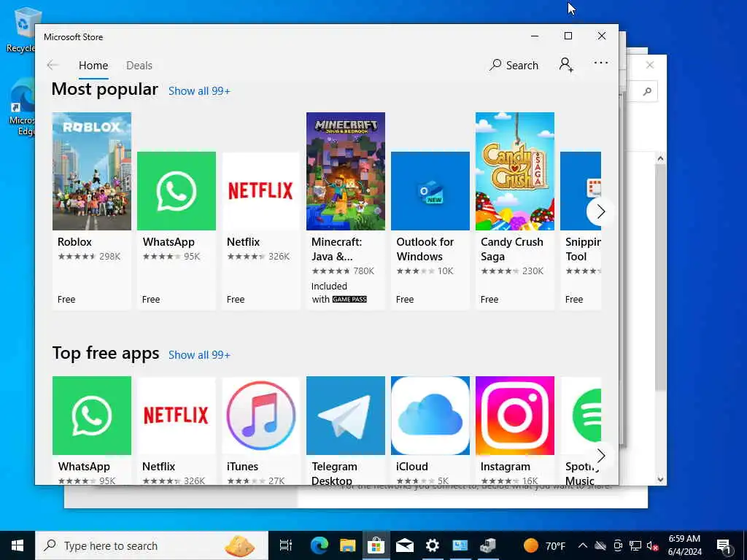Open the notification center icon

click(x=724, y=545)
